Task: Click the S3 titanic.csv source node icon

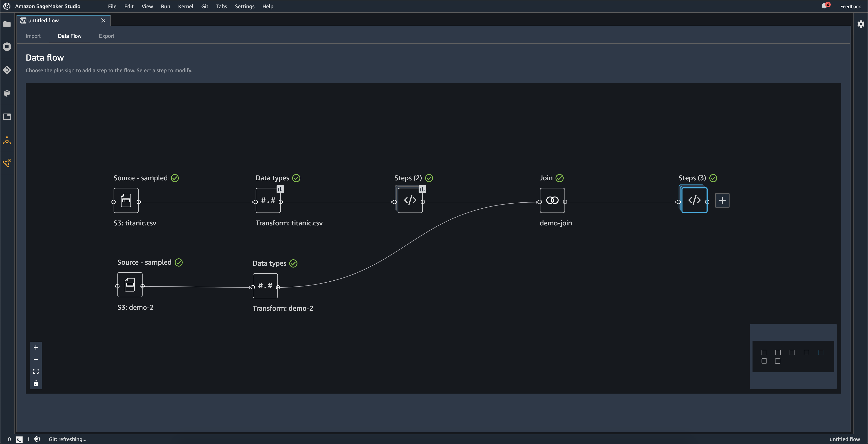Action: (x=126, y=200)
